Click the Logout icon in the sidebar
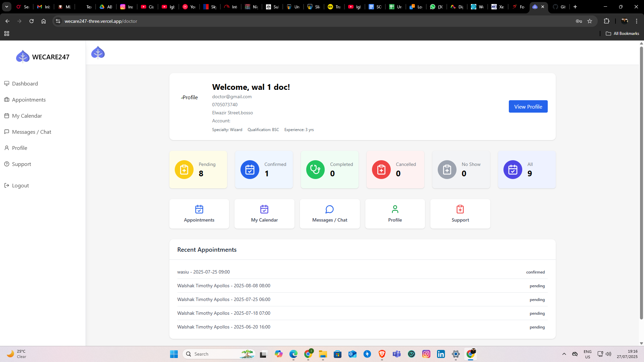Image resolution: width=644 pixels, height=362 pixels. click(7, 185)
